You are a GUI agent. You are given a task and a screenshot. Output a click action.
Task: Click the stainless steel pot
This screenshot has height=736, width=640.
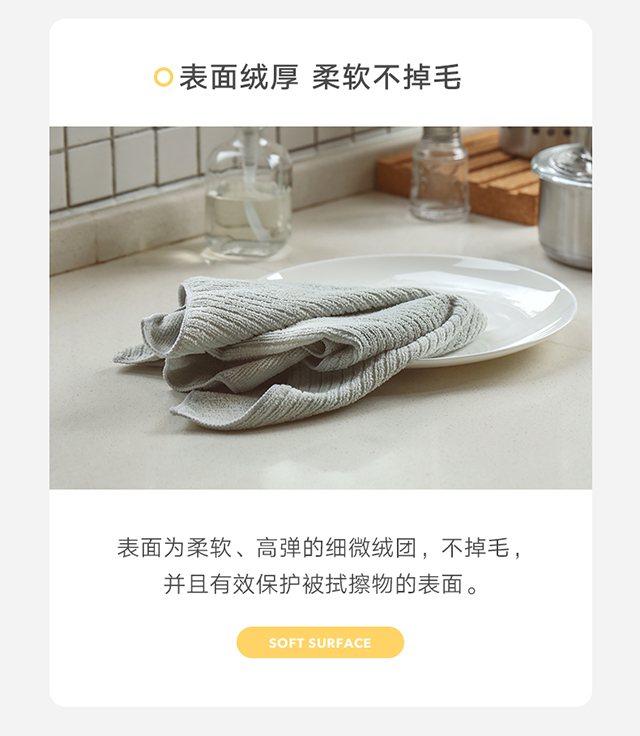[563, 204]
